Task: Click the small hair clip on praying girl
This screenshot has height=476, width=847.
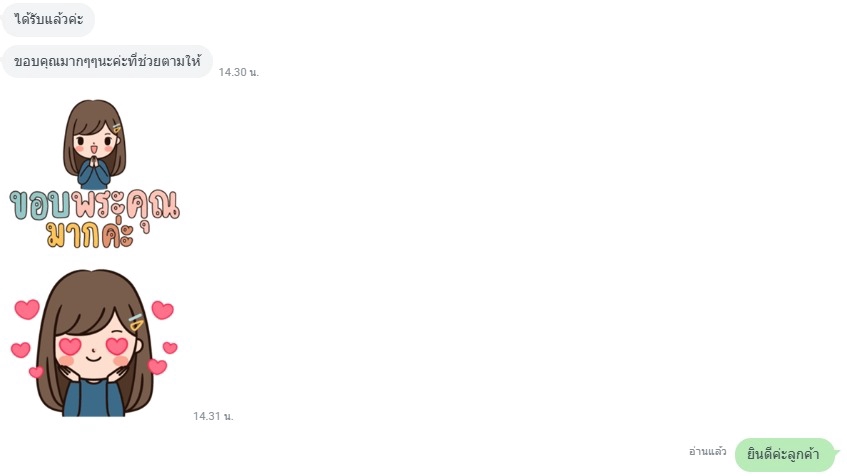Action: (117, 129)
